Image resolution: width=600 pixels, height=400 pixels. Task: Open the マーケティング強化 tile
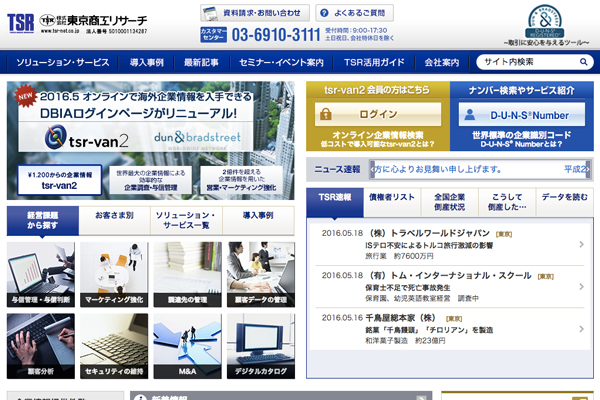tap(114, 274)
